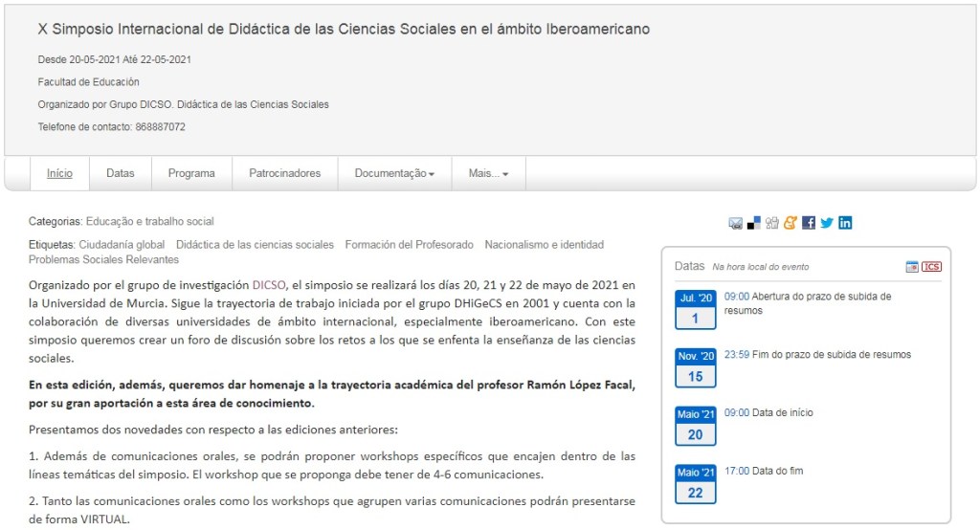Switch to the Datas tab
Screen dimensions: 980x530
click(120, 173)
